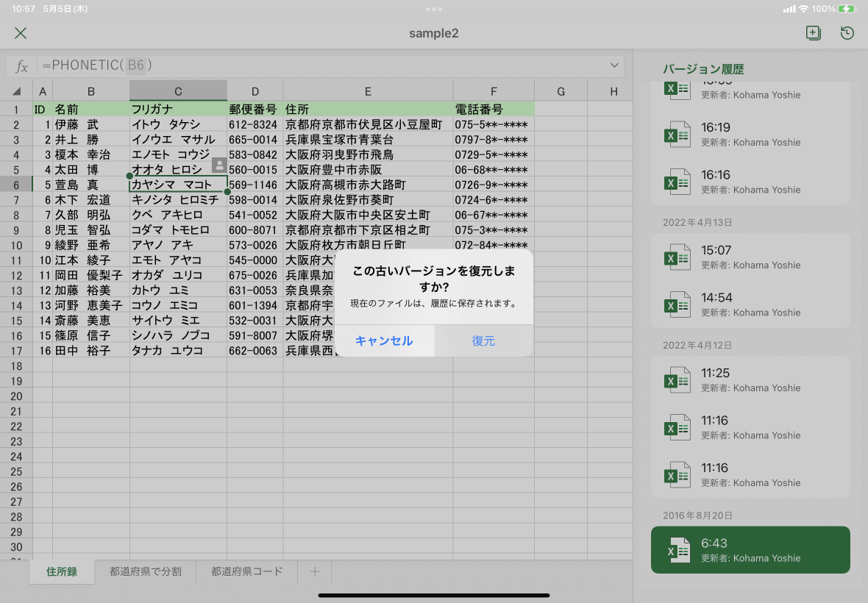Click the collaborator presence avatar near cell C5
This screenshot has height=603, width=868.
click(219, 166)
